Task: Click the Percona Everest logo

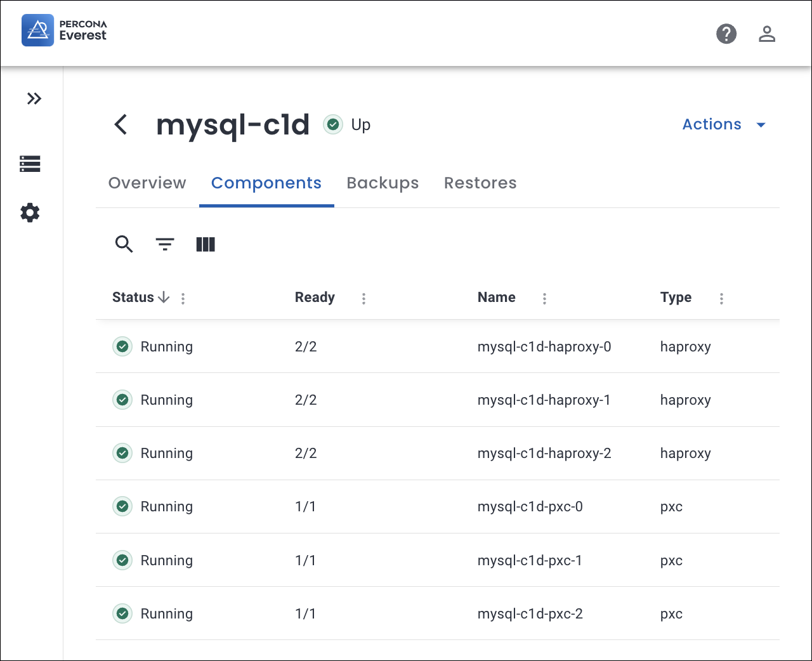Action: coord(64,30)
